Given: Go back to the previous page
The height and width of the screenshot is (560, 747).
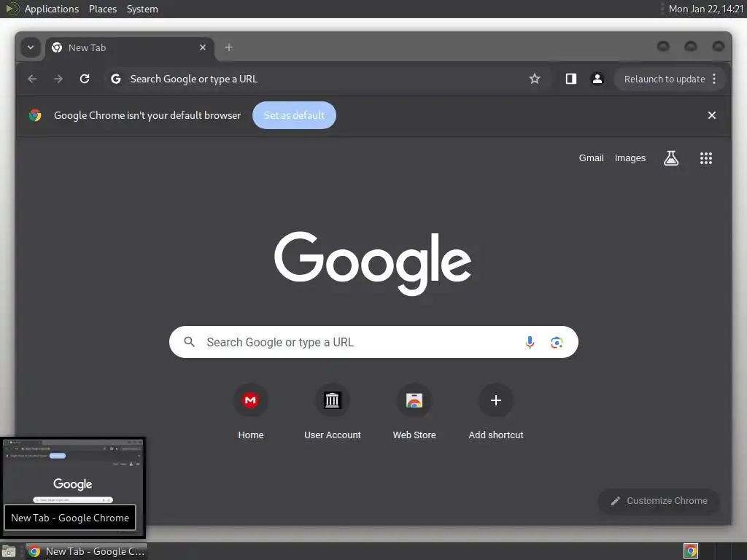Looking at the screenshot, I should (x=32, y=79).
